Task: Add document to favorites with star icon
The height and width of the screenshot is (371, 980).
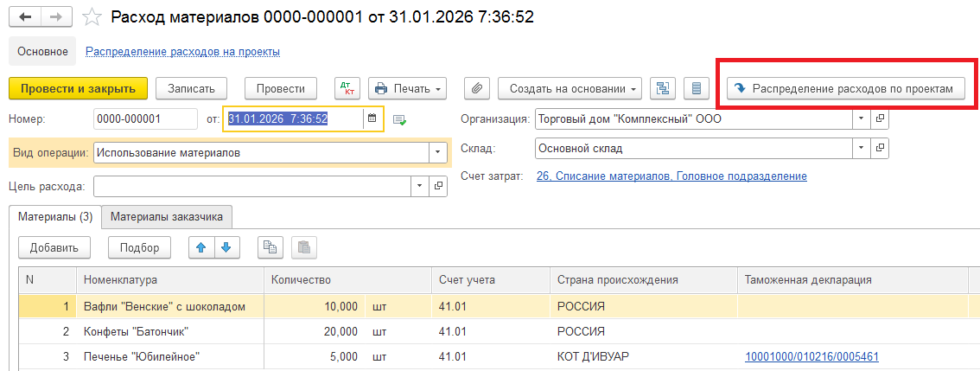Action: (92, 17)
